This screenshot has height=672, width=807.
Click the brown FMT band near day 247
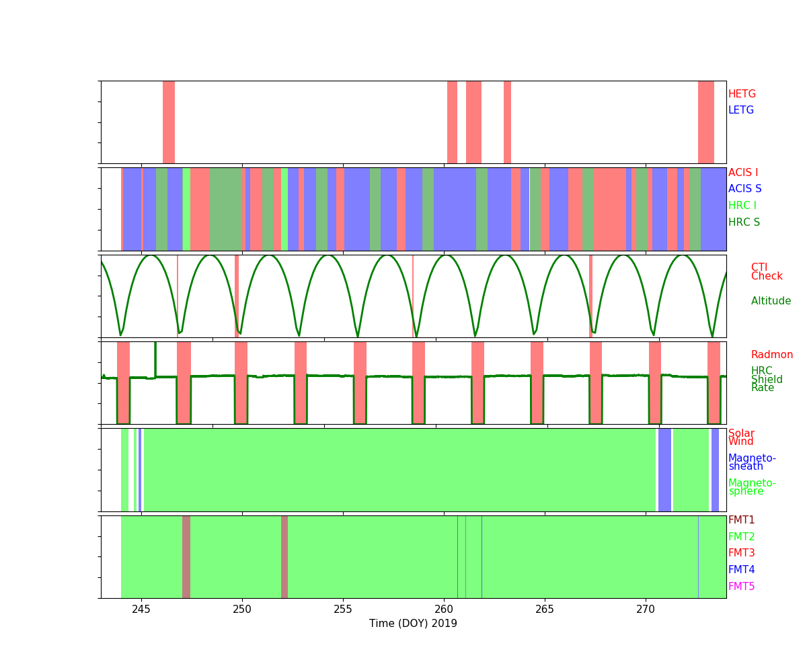point(186,557)
